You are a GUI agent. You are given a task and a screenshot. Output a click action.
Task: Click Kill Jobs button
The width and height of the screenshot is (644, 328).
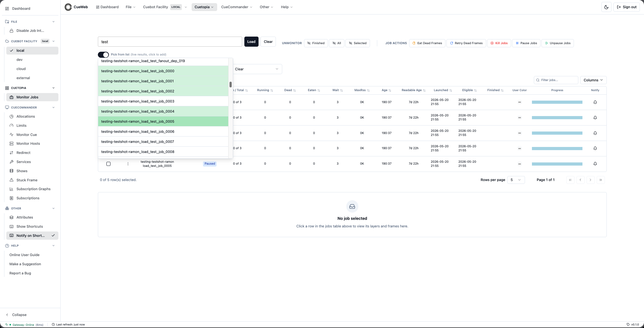tap(499, 43)
